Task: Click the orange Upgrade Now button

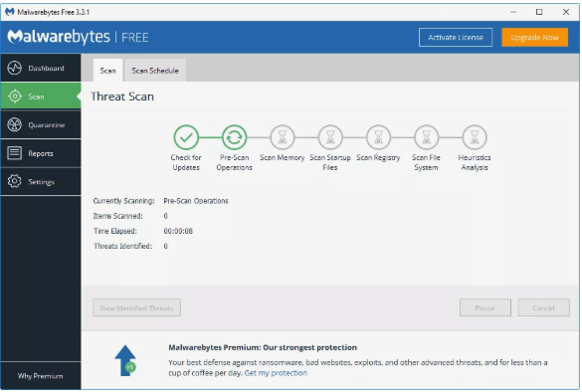Action: pyautogui.click(x=534, y=37)
